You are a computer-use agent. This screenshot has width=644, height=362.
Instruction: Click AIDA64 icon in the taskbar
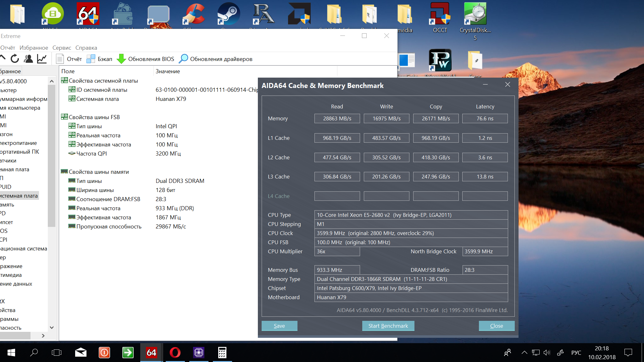coord(151,353)
